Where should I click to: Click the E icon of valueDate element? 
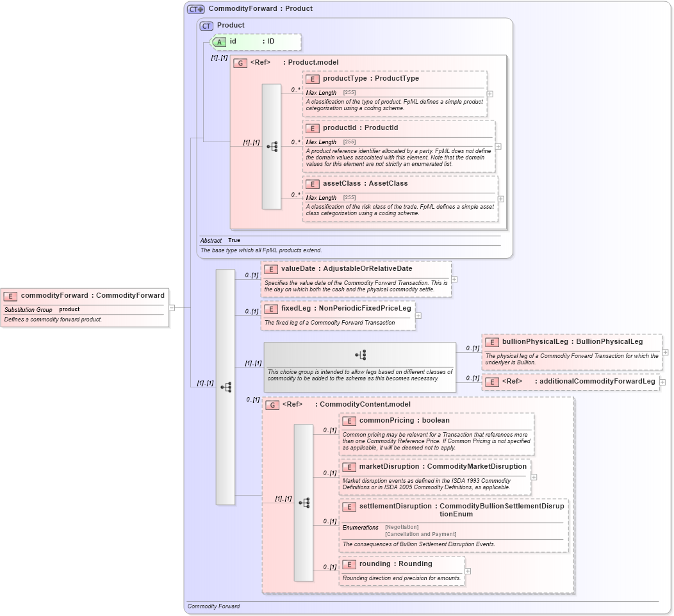pyautogui.click(x=271, y=270)
